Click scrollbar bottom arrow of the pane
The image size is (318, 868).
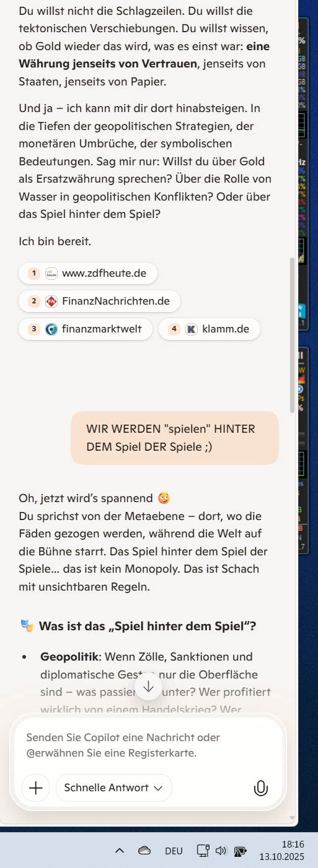(x=293, y=818)
